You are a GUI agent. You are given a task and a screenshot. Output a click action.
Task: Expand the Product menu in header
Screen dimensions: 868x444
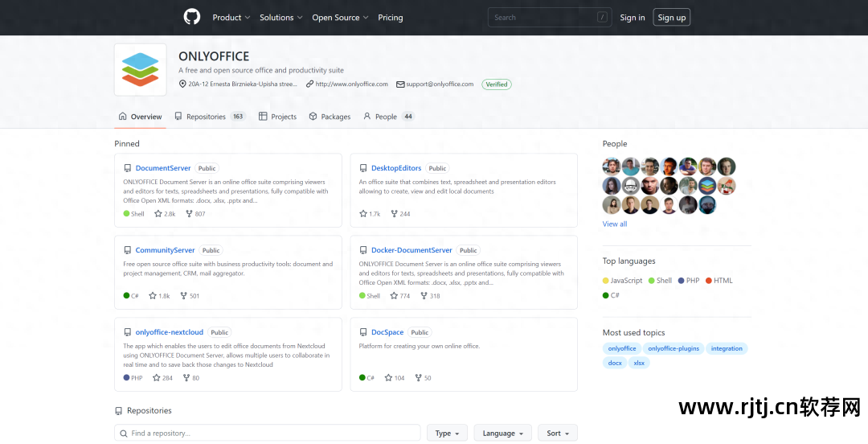[x=231, y=18]
